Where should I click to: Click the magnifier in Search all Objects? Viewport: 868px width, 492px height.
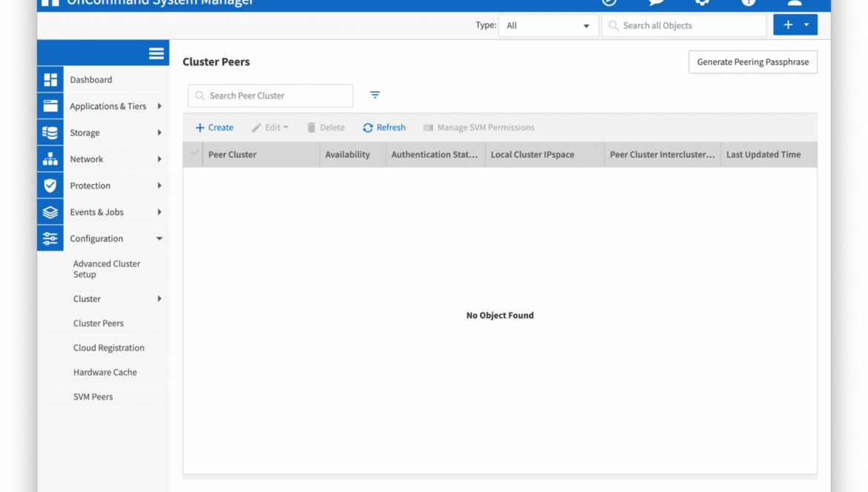(x=614, y=25)
